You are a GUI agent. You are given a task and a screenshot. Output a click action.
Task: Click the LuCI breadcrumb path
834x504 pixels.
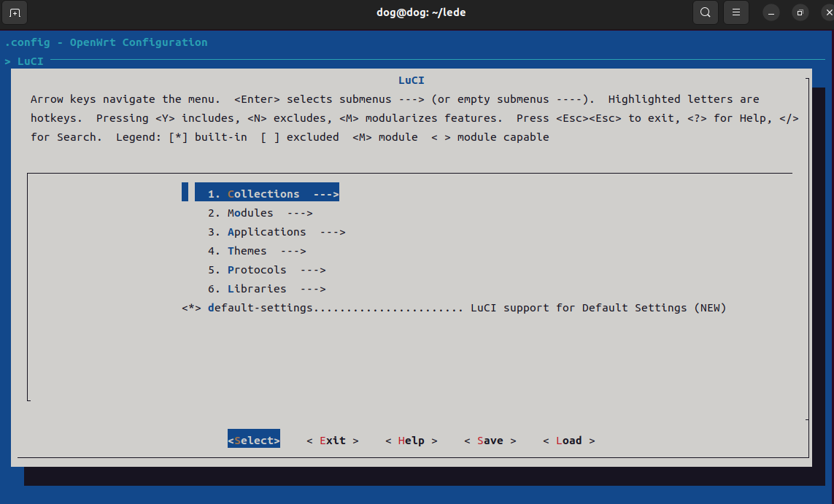click(24, 61)
